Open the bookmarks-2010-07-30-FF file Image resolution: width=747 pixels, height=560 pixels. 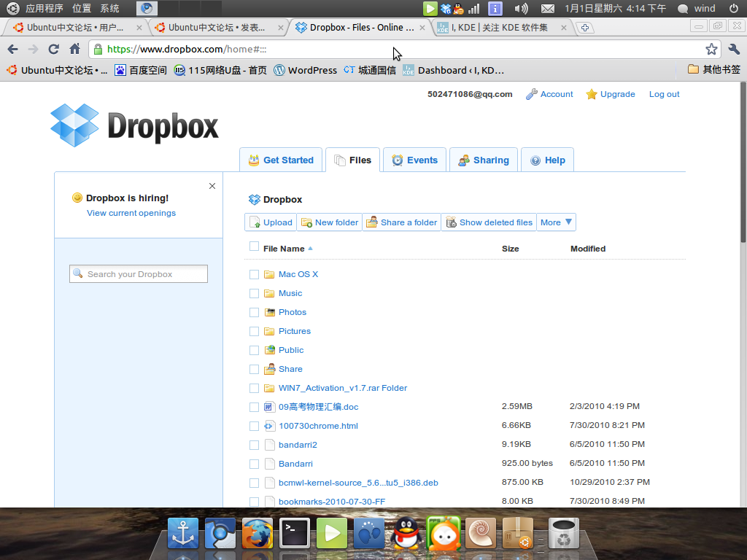pos(332,502)
